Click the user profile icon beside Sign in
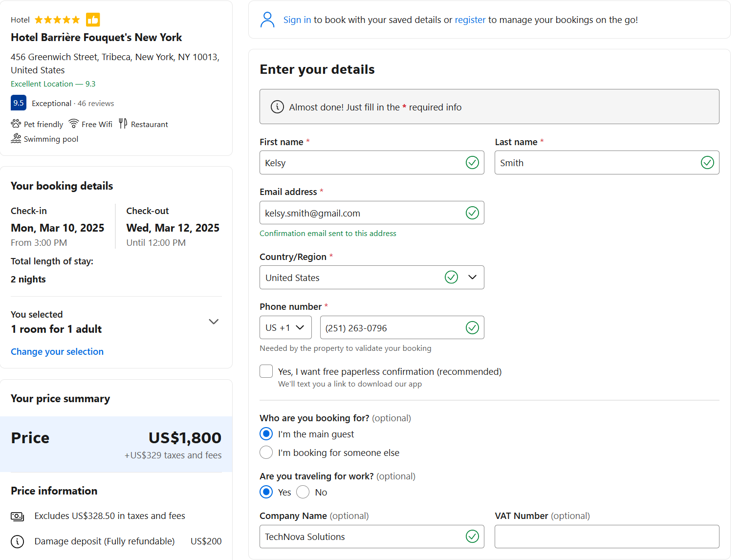The image size is (741, 560). (267, 20)
